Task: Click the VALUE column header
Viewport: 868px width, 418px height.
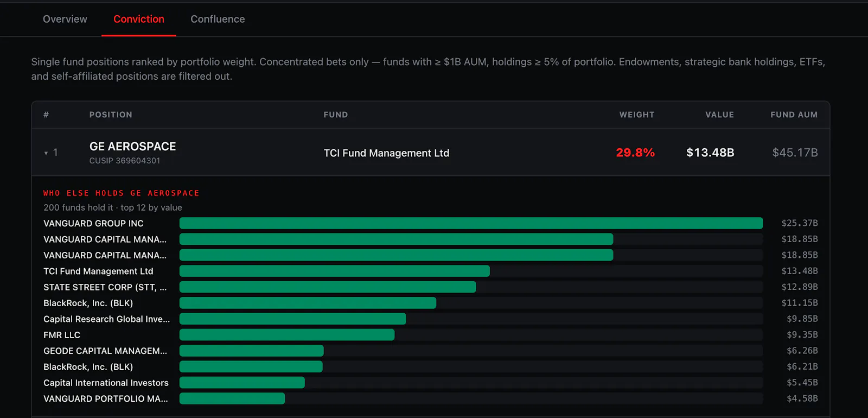Action: [x=719, y=115]
